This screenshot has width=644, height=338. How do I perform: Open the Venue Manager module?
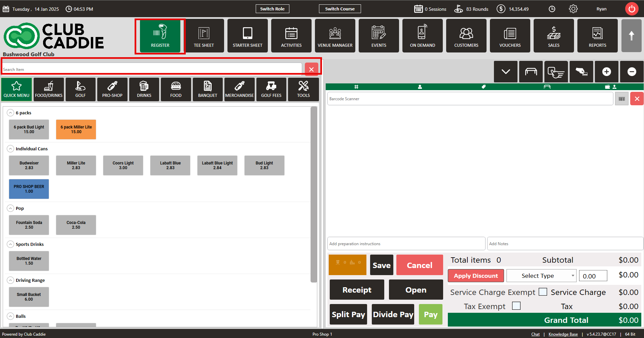click(335, 36)
